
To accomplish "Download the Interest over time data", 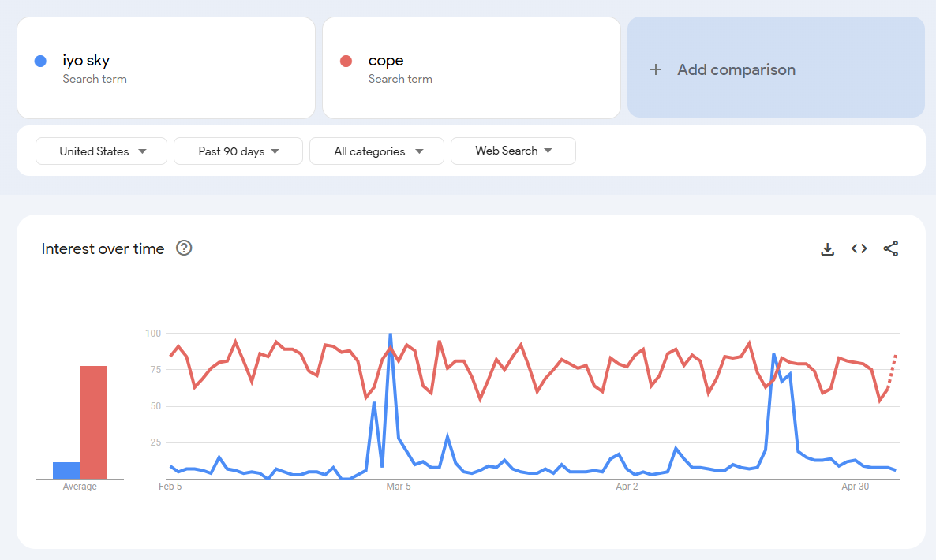I will pos(827,249).
